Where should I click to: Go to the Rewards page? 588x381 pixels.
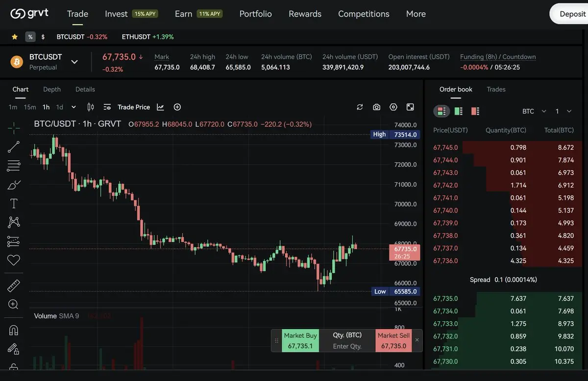[x=305, y=14]
